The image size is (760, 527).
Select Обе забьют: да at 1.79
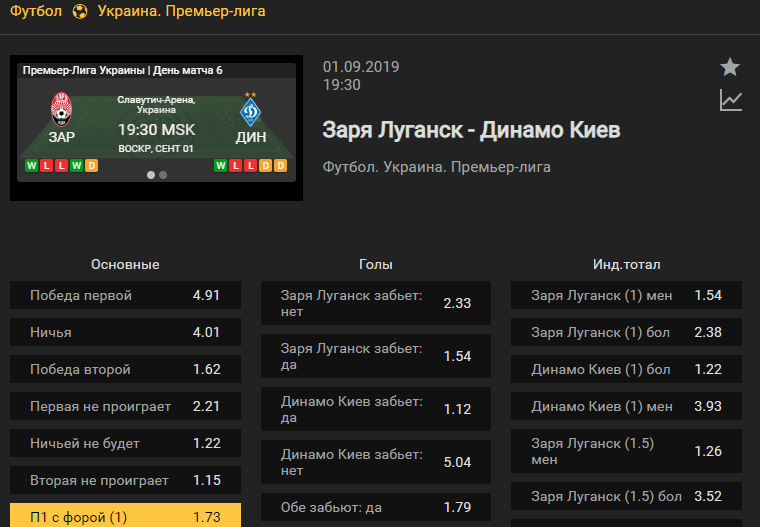(376, 507)
